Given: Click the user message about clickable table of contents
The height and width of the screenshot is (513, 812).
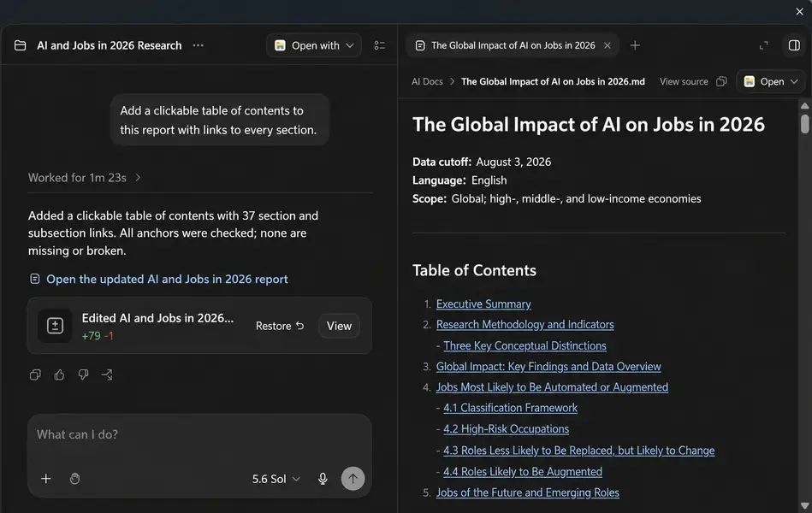Looking at the screenshot, I should click(x=218, y=120).
